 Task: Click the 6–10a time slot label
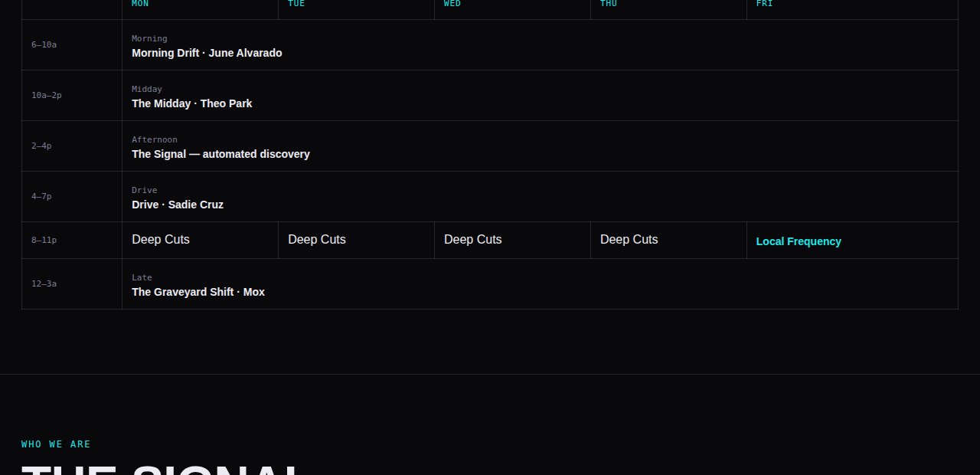(44, 44)
